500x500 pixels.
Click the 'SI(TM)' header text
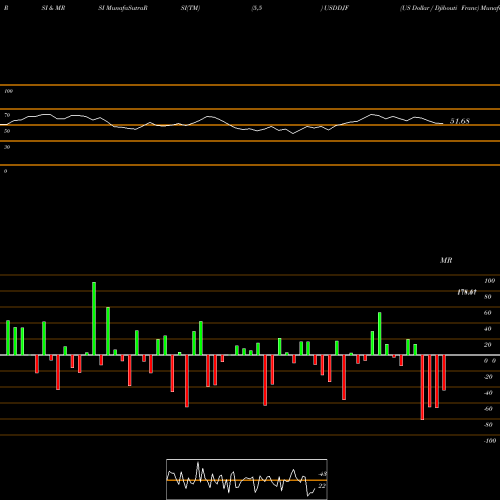point(190,8)
